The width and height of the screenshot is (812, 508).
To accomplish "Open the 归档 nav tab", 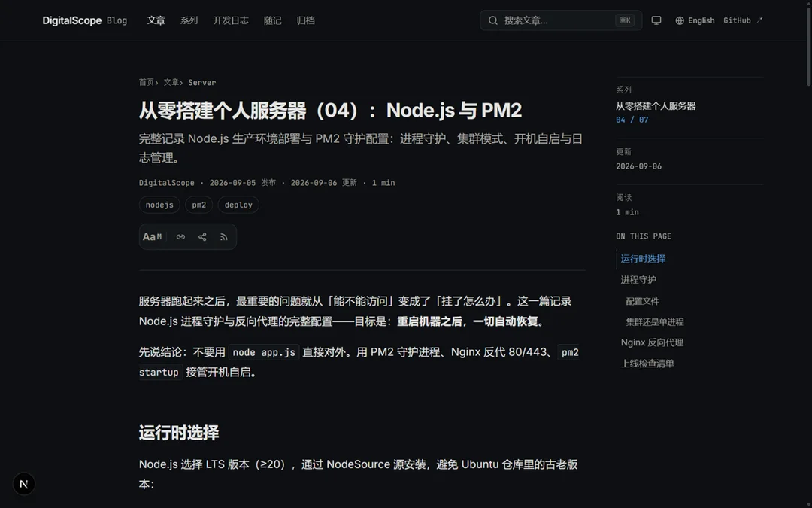I will 305,20.
